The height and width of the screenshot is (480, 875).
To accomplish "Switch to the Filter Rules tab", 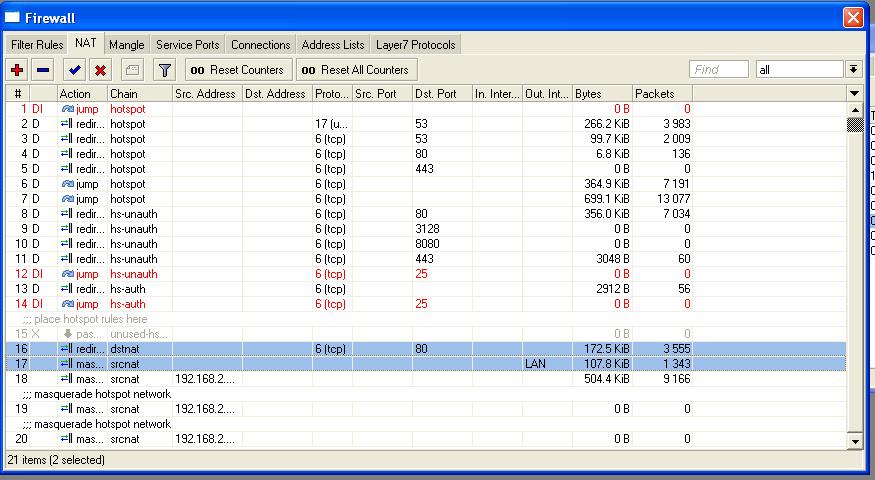I will point(37,45).
